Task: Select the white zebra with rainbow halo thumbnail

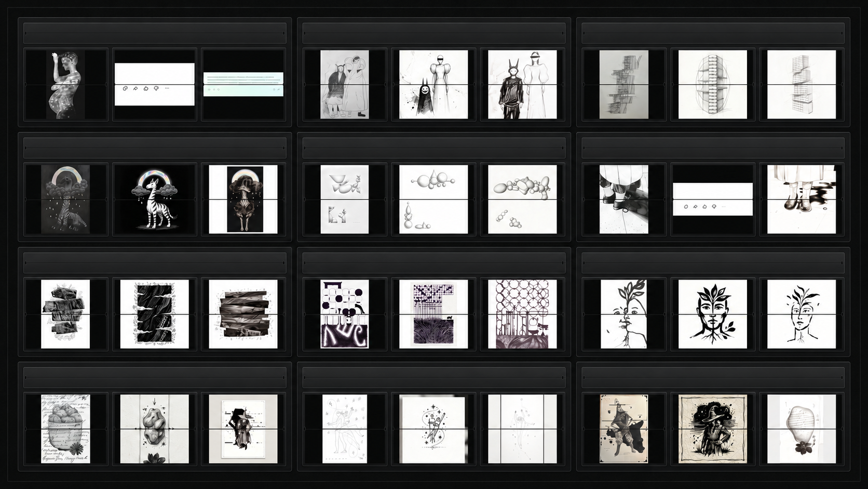Action: pos(155,200)
